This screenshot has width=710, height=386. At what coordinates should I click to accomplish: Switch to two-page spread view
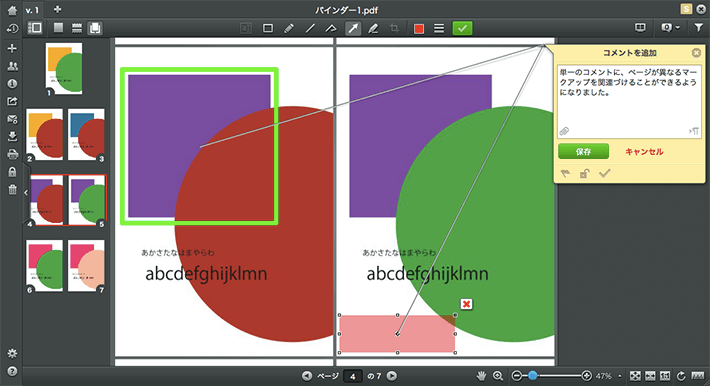click(95, 28)
